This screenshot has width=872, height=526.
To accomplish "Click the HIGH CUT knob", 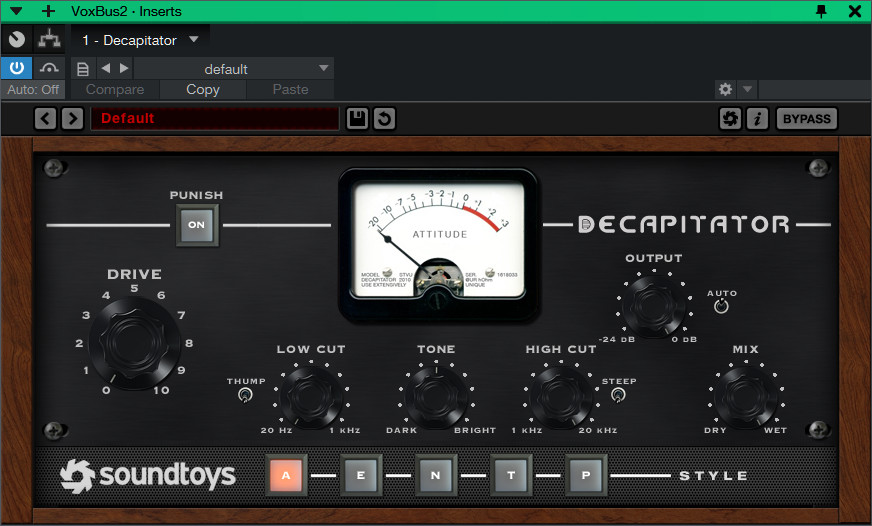I will pyautogui.click(x=561, y=396).
